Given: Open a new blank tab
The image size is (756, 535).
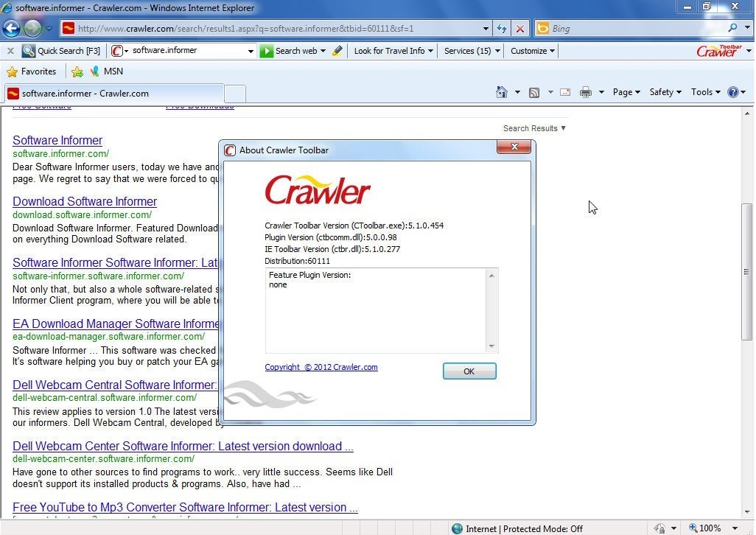Looking at the screenshot, I should pos(235,94).
